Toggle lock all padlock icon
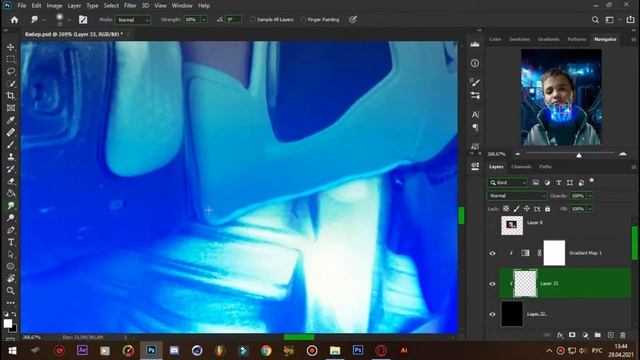This screenshot has height=360, width=640. tap(547, 209)
